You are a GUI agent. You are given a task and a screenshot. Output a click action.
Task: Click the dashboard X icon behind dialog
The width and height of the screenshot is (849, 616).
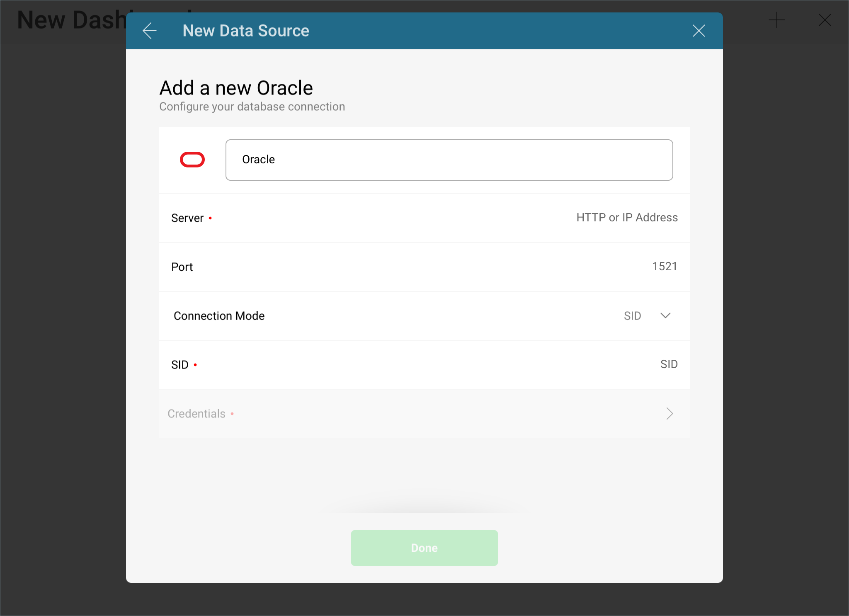[x=825, y=20]
